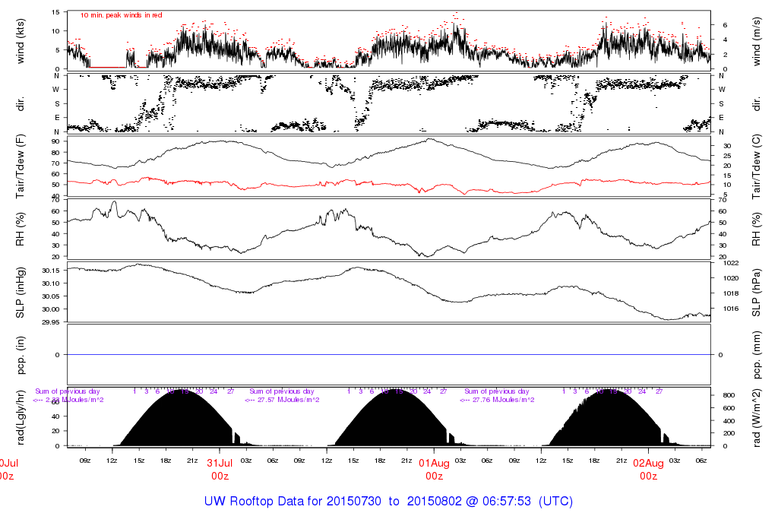Click the '1016' hPa tick value
This screenshot has height=532, width=778.
click(732, 309)
